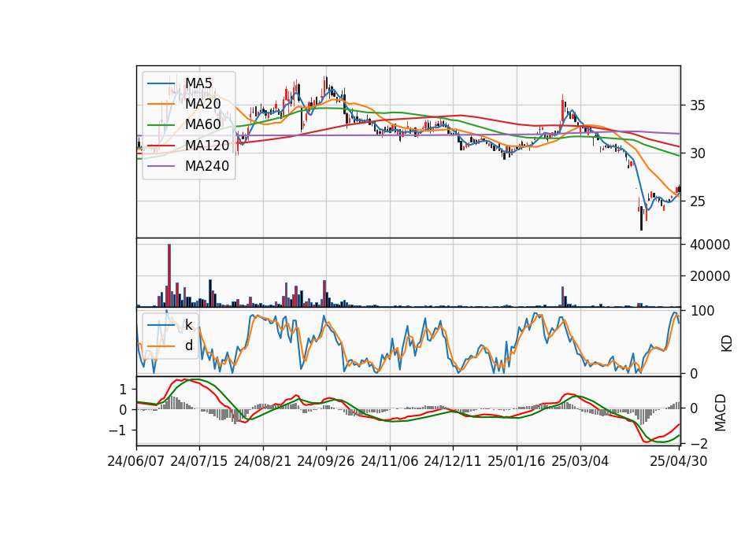Image resolution: width=756 pixels, height=543 pixels.
Task: Click the blue MA5 legend line sample
Action: [161, 83]
